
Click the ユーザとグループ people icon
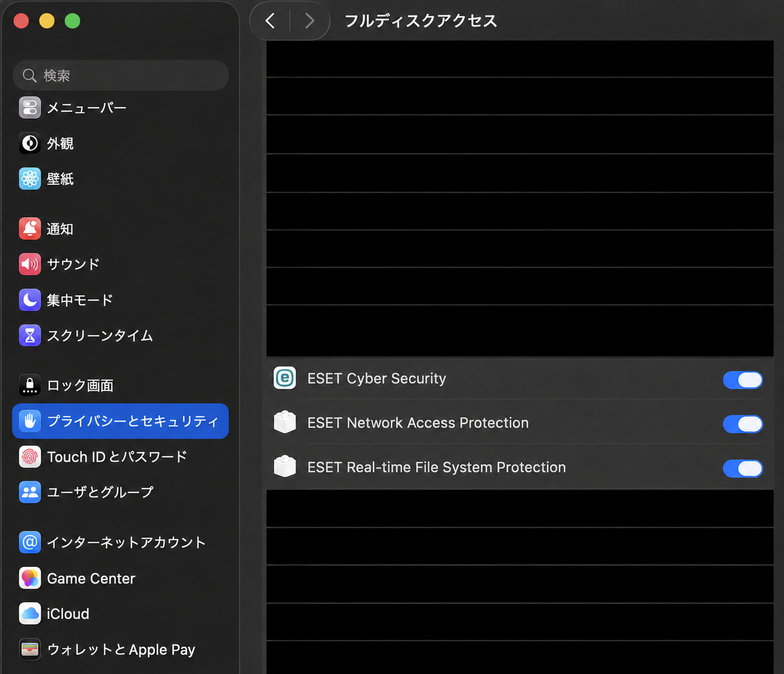click(30, 492)
